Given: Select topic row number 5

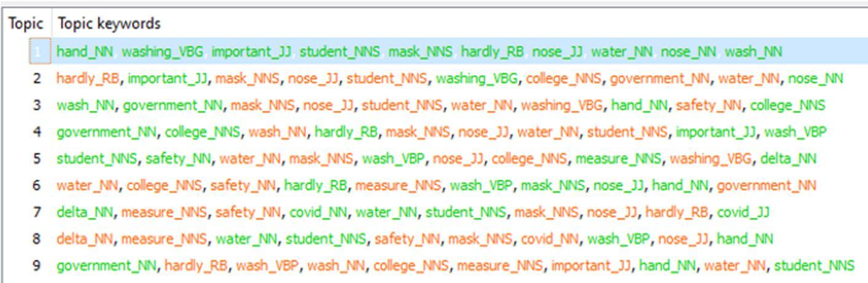Looking at the screenshot, I should 434,159.
